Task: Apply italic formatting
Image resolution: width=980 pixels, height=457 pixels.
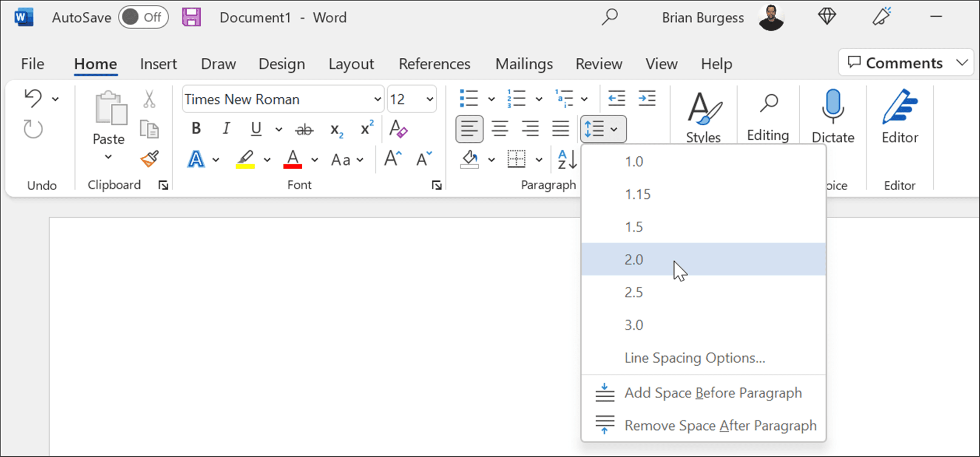Action: (227, 128)
